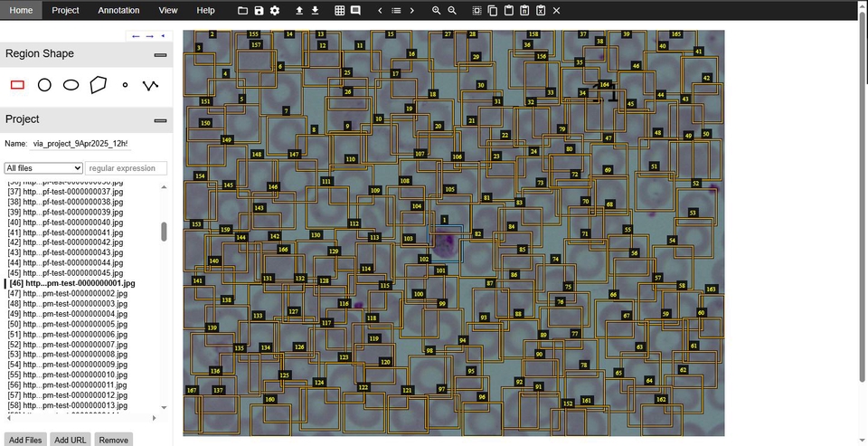The height and width of the screenshot is (446, 868).
Task: Toggle the image list icon in toolbar
Action: point(396,11)
